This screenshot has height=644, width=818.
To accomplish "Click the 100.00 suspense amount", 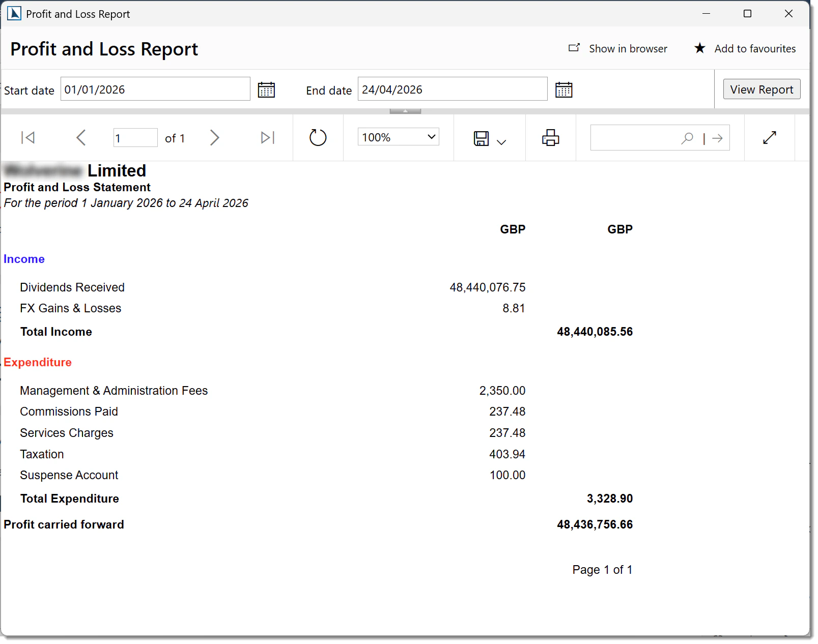I will coord(507,475).
